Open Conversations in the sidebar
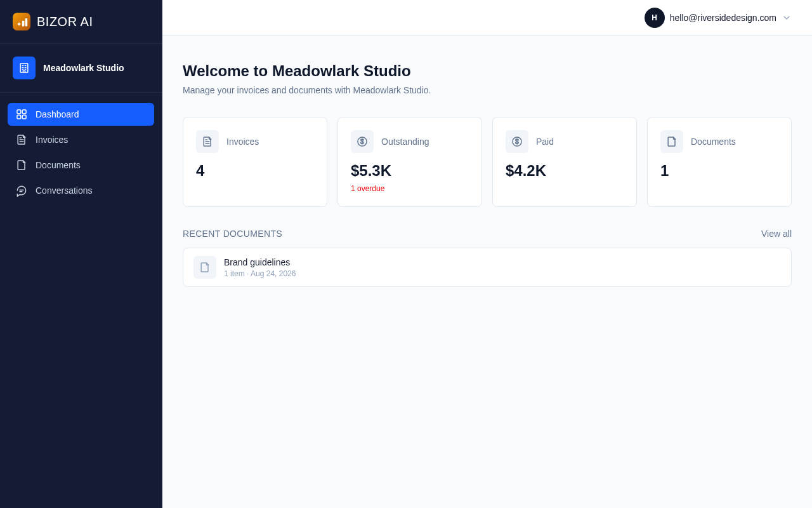812x508 pixels. (81, 190)
